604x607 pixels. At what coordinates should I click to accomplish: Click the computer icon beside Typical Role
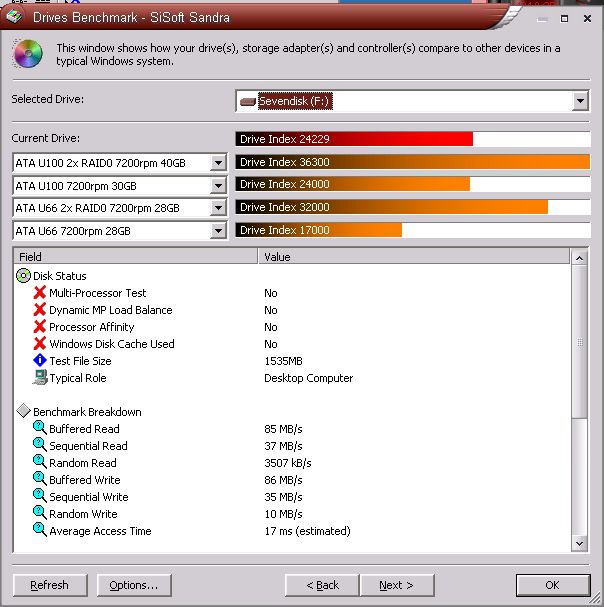tap(40, 378)
